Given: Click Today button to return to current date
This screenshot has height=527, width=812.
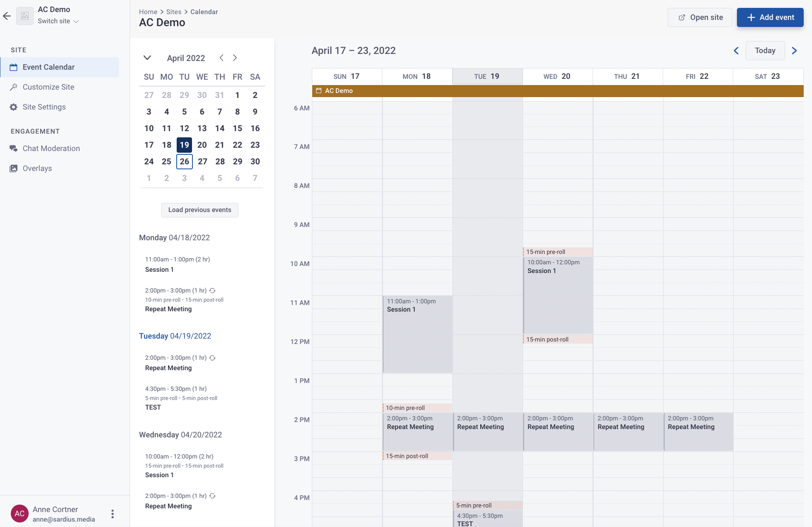Looking at the screenshot, I should [x=765, y=50].
